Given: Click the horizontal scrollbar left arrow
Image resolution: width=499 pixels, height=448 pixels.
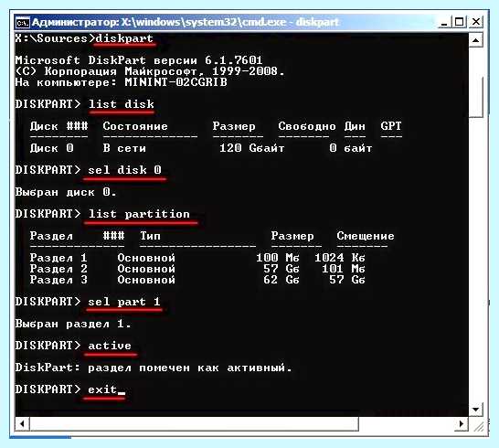Looking at the screenshot, I should tap(22, 424).
